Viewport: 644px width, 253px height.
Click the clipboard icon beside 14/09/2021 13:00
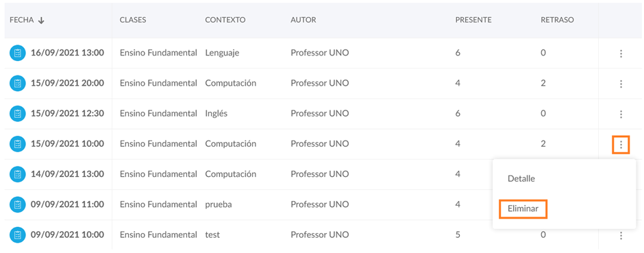point(18,174)
